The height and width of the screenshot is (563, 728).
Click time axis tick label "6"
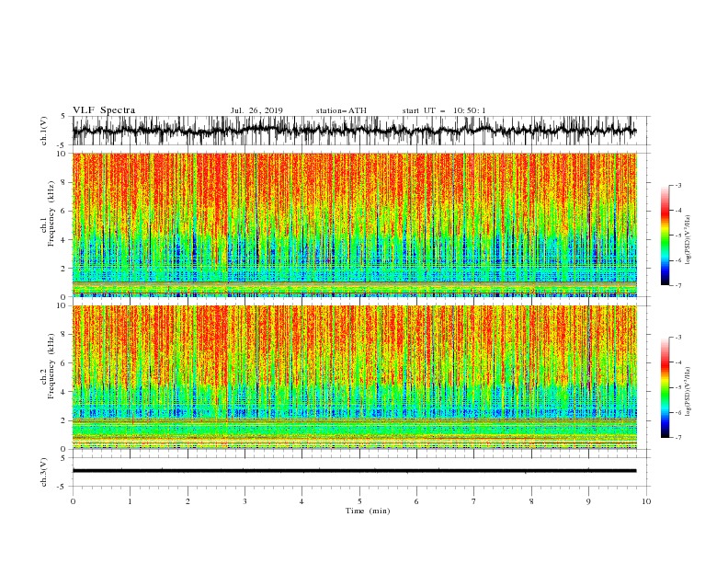416,501
